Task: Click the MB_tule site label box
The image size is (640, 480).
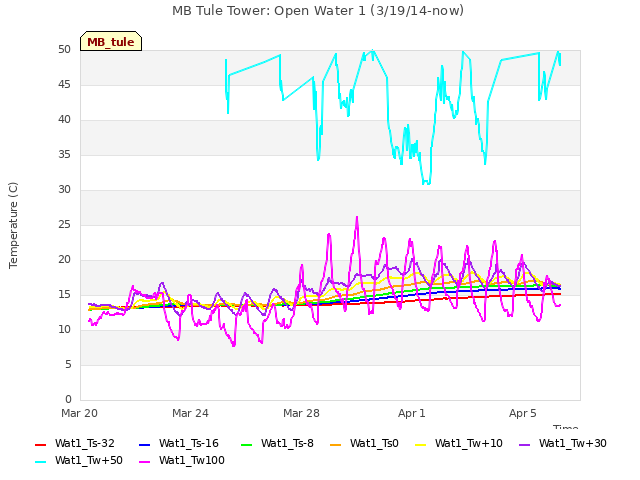Action: (x=111, y=42)
